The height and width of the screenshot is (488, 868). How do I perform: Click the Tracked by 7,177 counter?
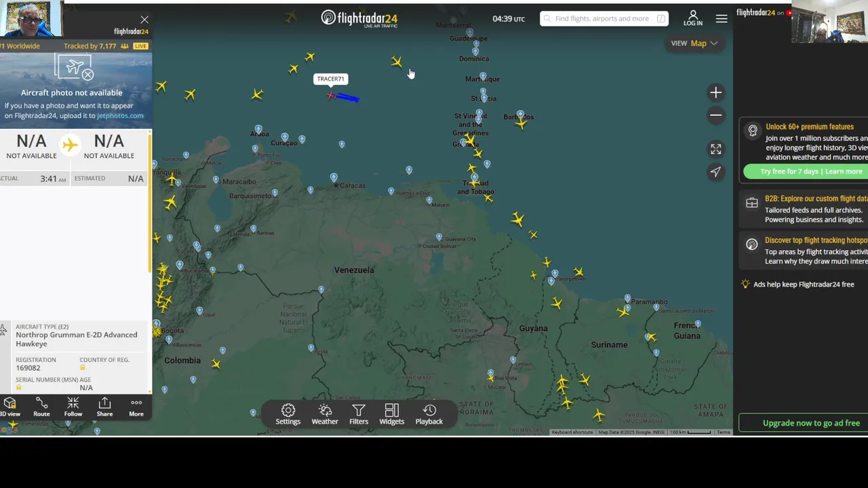(96, 46)
